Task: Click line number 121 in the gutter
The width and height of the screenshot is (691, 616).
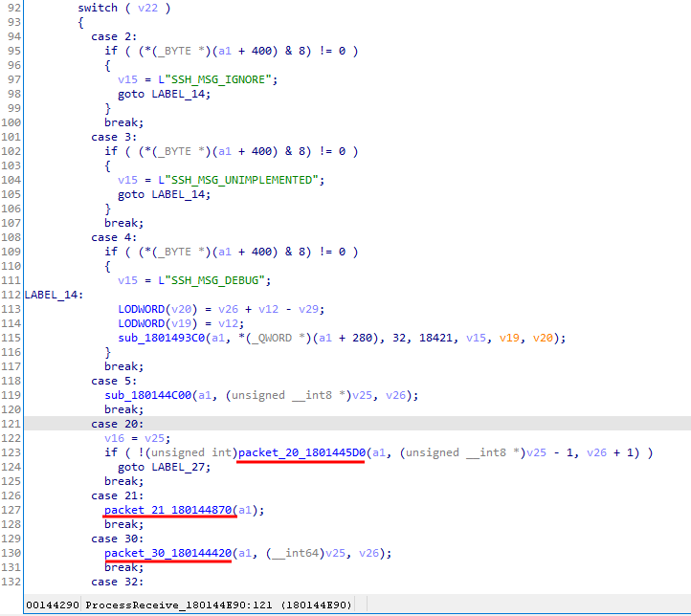Action: point(11,424)
